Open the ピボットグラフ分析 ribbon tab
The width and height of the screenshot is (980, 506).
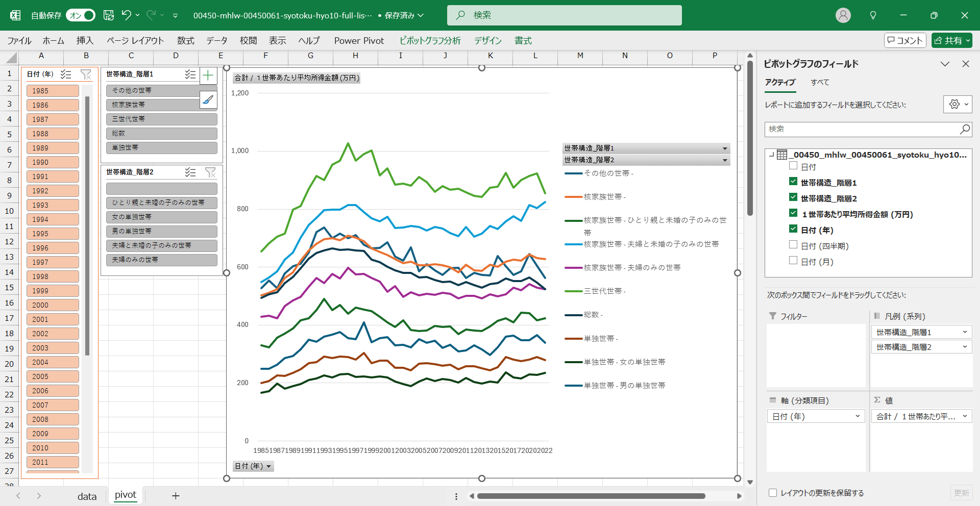(x=430, y=41)
